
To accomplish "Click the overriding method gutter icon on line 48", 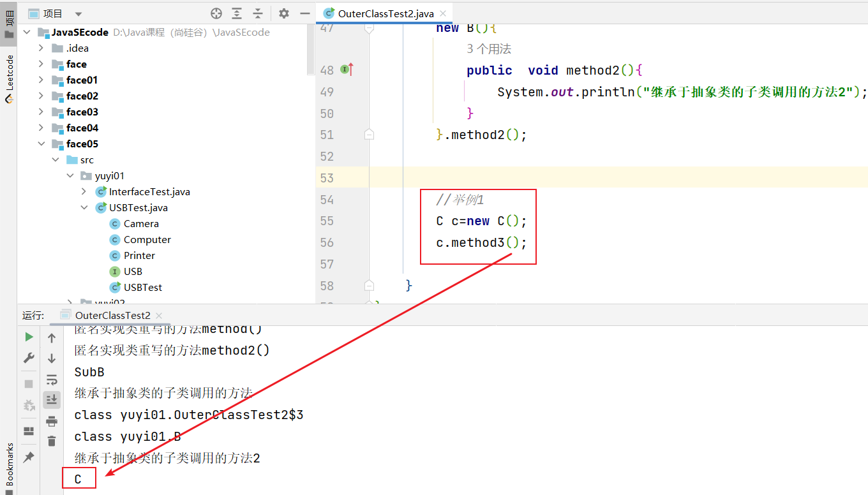I will tap(347, 70).
